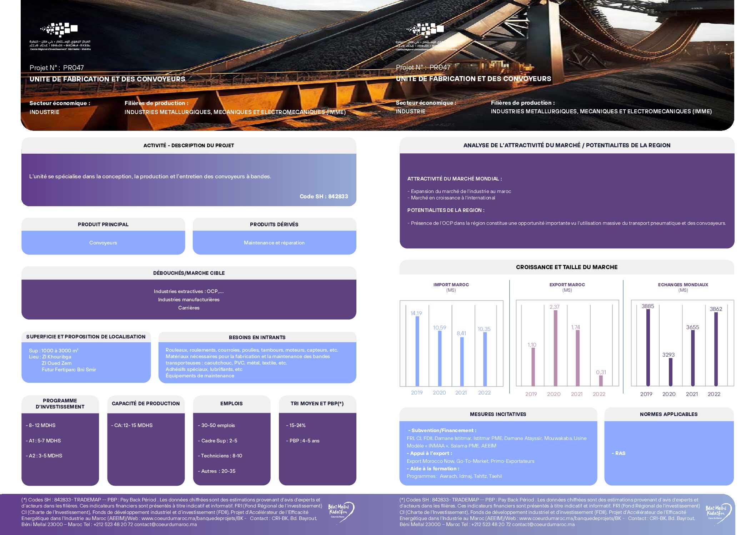756x535 pixels.
Task: Click the CRI logo in right banner
Action: (x=426, y=36)
